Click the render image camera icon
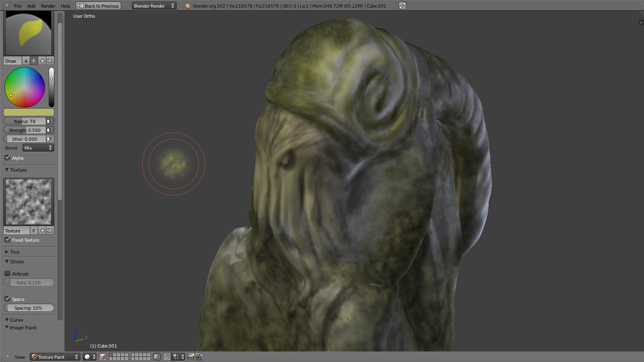644x362 pixels. 191,357
